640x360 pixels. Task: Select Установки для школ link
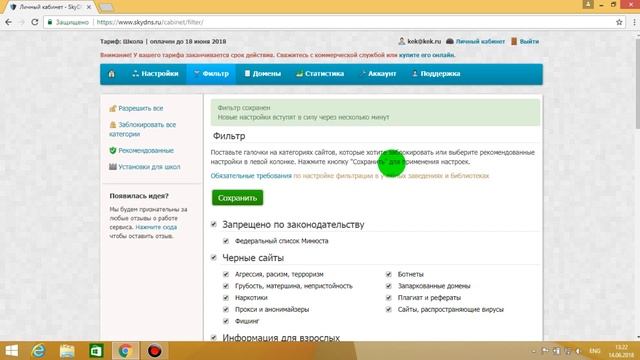[x=149, y=167]
